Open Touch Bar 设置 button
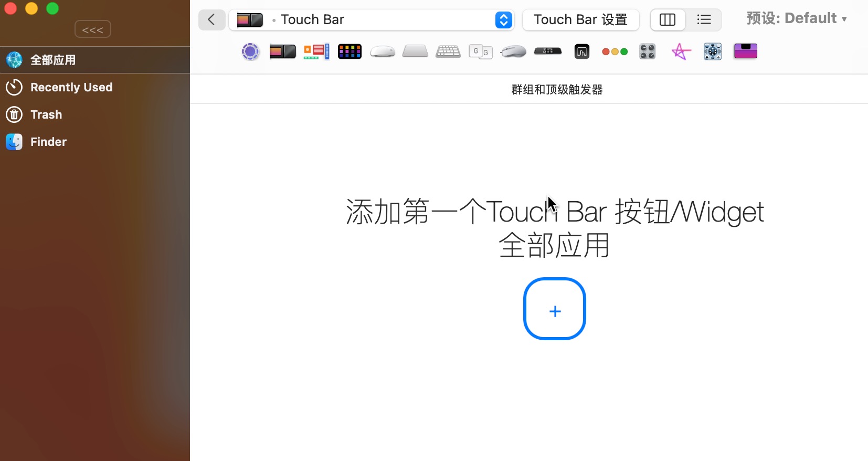 point(581,20)
